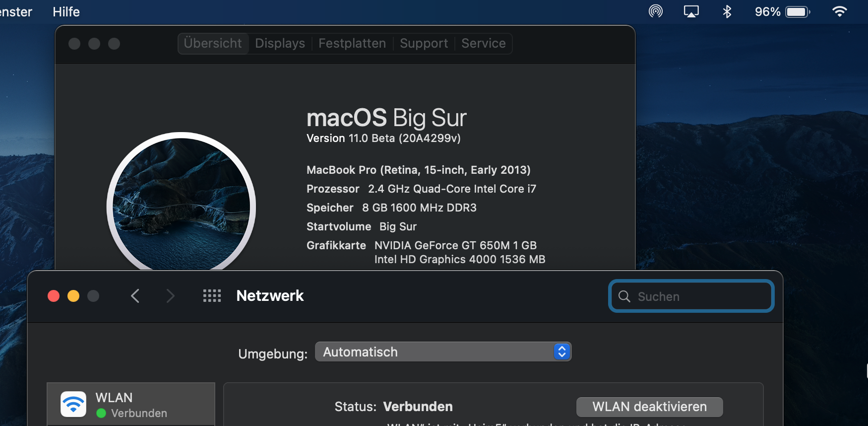Image resolution: width=868 pixels, height=426 pixels.
Task: Switch to the Displays tab
Action: click(280, 43)
